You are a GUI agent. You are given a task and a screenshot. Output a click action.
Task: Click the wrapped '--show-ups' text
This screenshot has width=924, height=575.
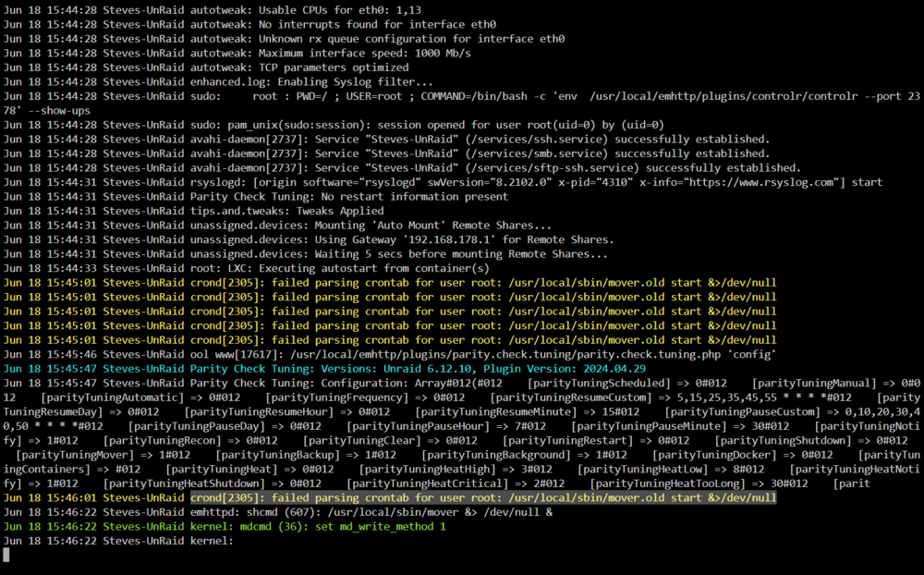(59, 110)
